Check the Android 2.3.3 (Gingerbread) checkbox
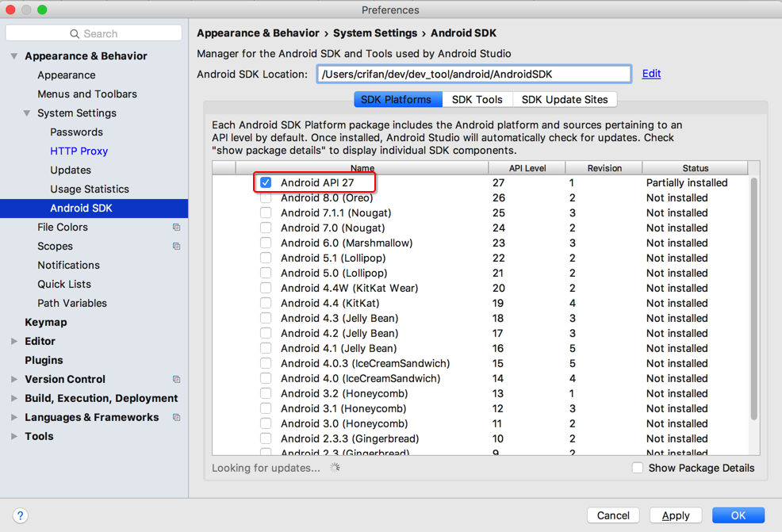The width and height of the screenshot is (782, 532). tap(266, 438)
